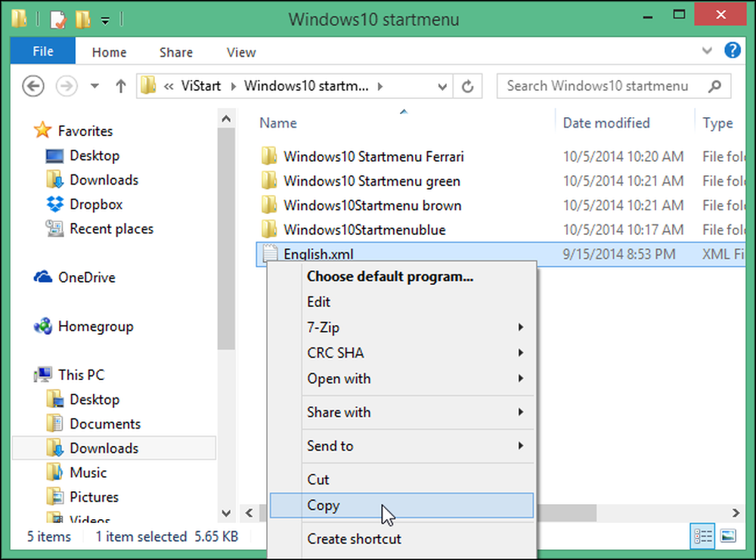Expand the arrow after Windows10 startm... breadcrumb
Screen dimensions: 756x560
pos(380,86)
